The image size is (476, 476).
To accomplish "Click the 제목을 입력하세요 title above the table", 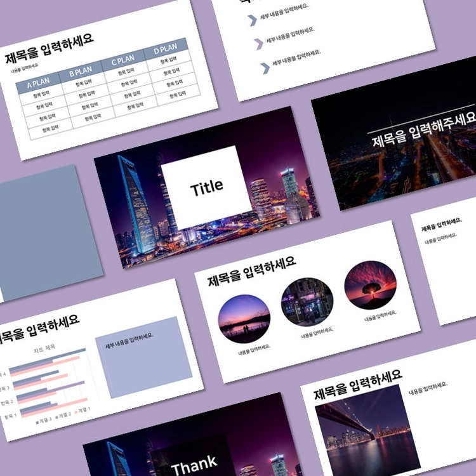I will point(49,48).
